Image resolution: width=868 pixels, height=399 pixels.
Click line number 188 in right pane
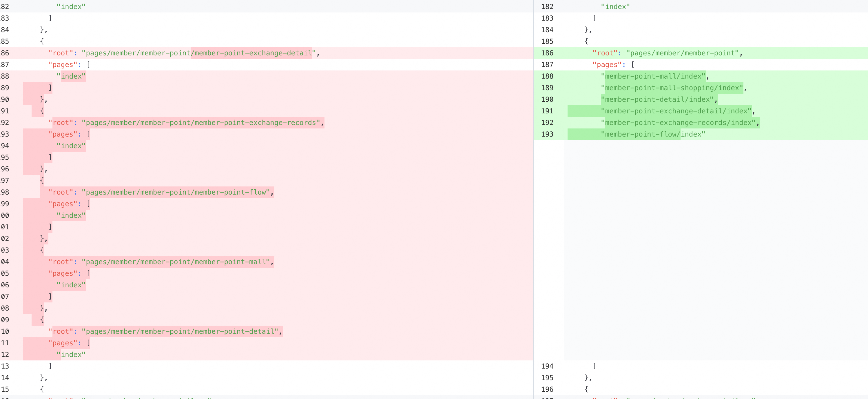pos(547,76)
